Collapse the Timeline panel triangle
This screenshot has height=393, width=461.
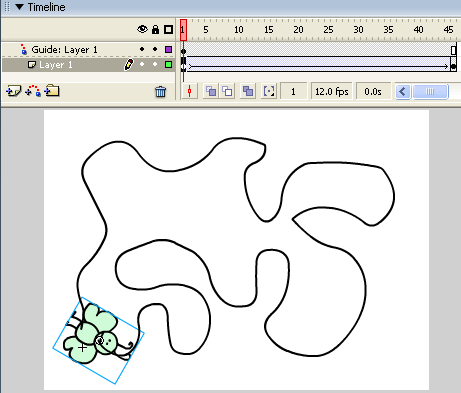19,7
